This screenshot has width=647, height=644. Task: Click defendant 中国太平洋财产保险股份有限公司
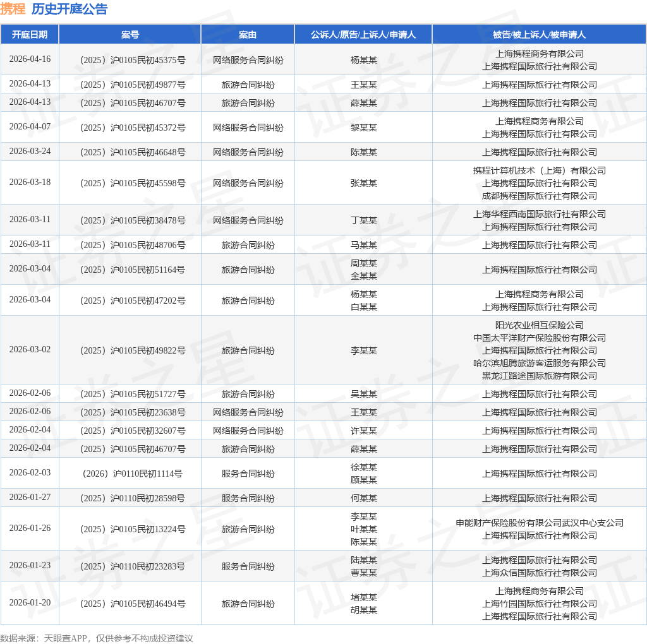pyautogui.click(x=540, y=338)
